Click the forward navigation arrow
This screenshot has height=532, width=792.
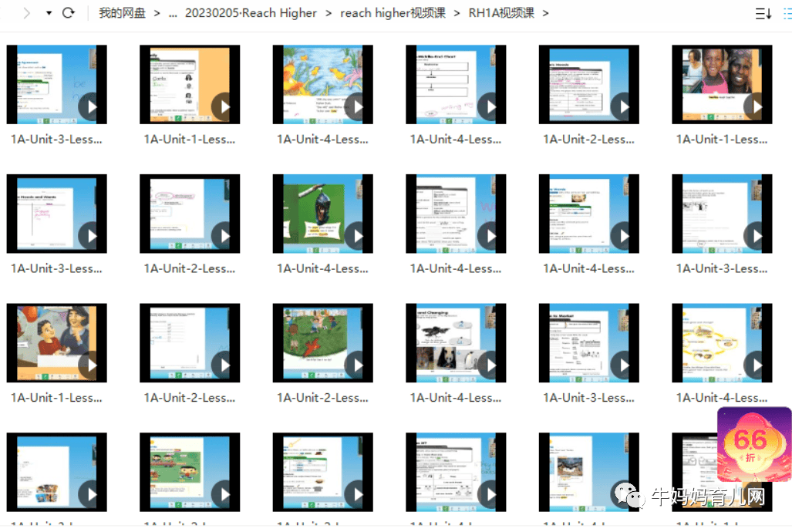(x=27, y=13)
